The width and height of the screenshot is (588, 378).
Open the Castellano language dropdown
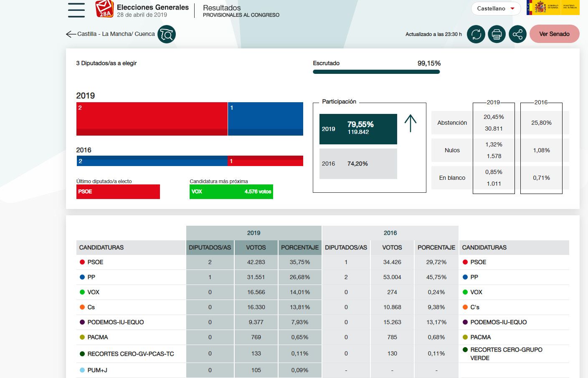[x=496, y=8]
